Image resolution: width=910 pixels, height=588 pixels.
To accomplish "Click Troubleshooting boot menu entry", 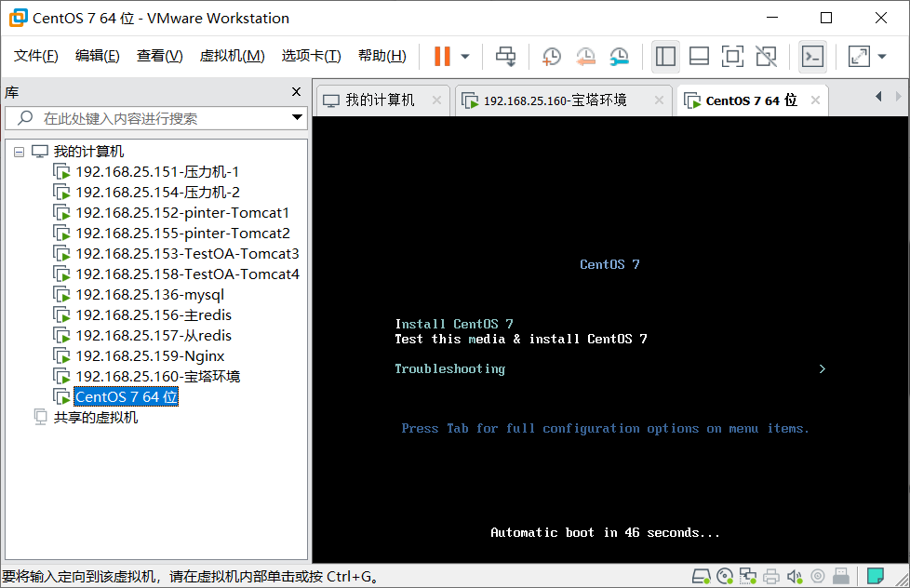I will (x=449, y=369).
